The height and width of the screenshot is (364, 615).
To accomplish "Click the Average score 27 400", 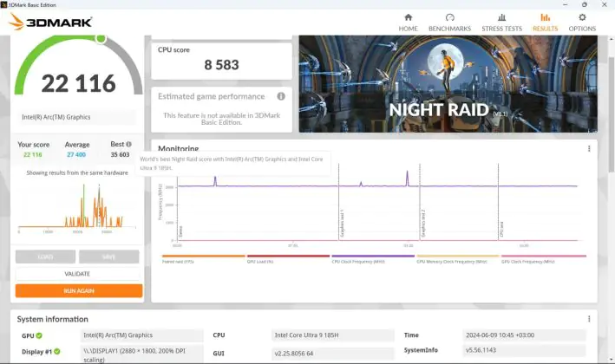I will click(76, 154).
